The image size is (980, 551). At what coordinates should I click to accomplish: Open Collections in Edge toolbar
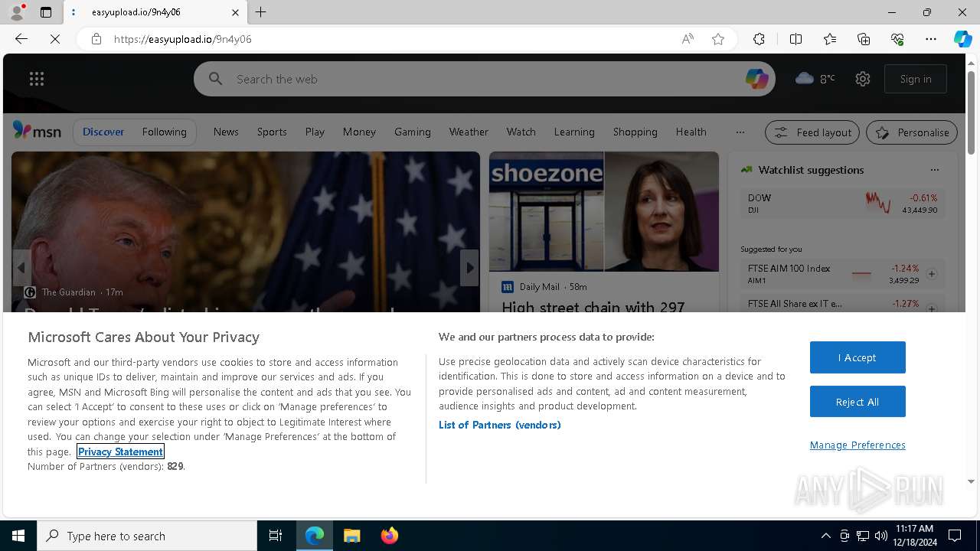pos(864,39)
